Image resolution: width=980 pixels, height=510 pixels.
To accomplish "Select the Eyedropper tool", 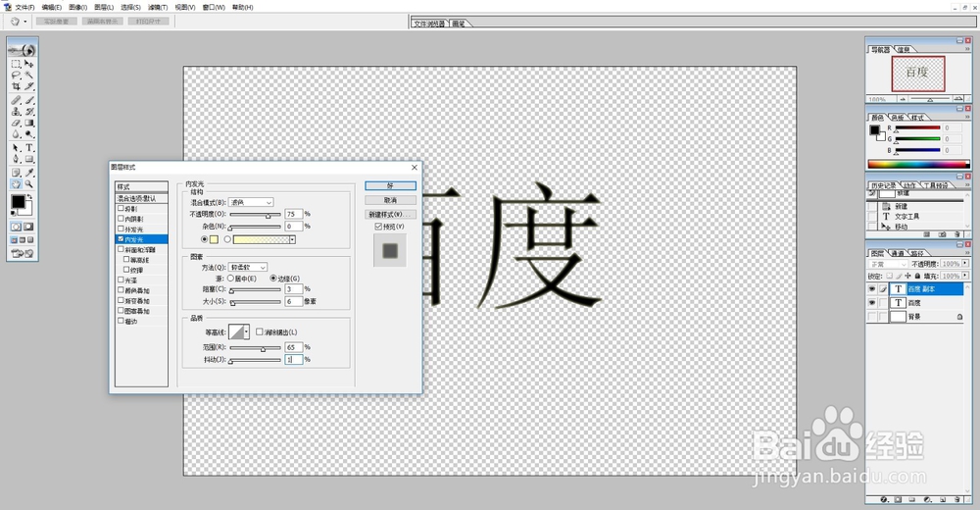I will tap(28, 173).
